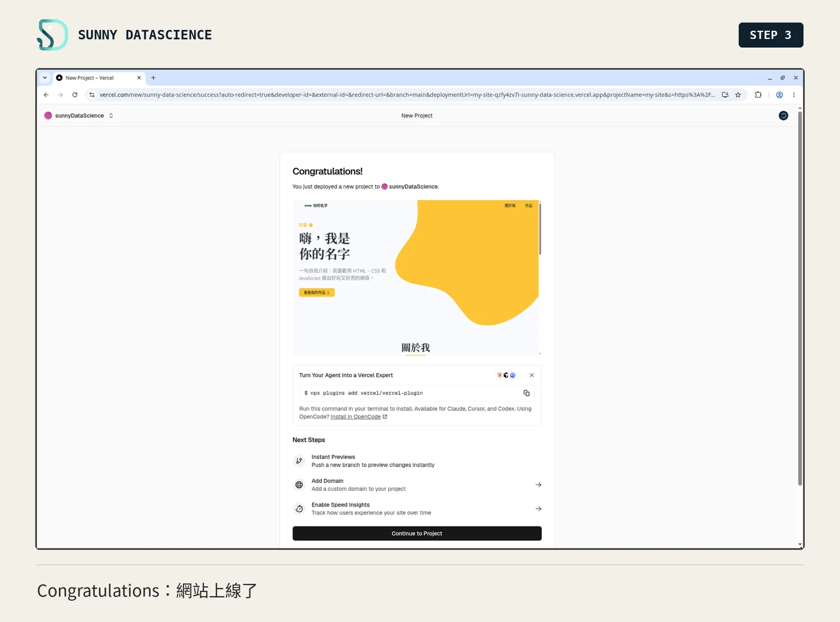Click the Add Domain next step
This screenshot has height=622, width=840.
pyautogui.click(x=417, y=485)
